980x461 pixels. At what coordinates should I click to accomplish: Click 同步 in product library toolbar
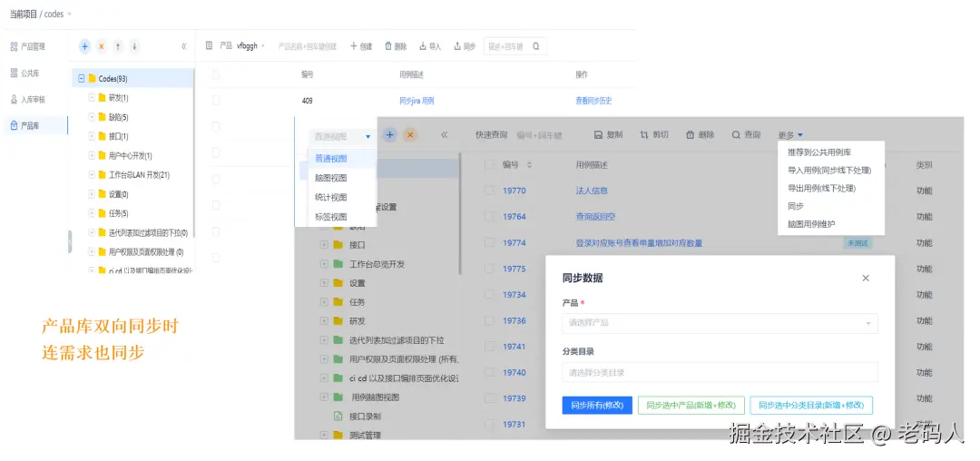(x=465, y=46)
